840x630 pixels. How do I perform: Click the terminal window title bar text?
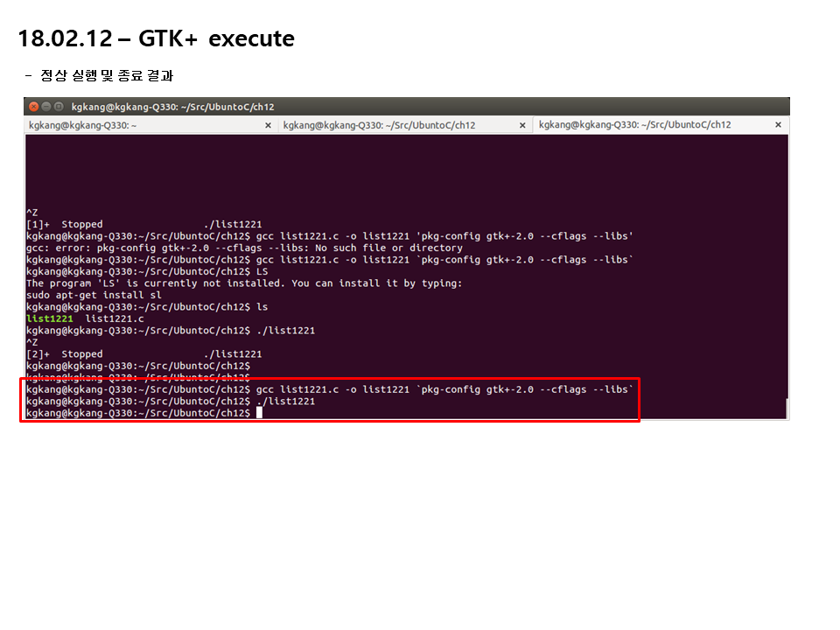pyautogui.click(x=172, y=107)
